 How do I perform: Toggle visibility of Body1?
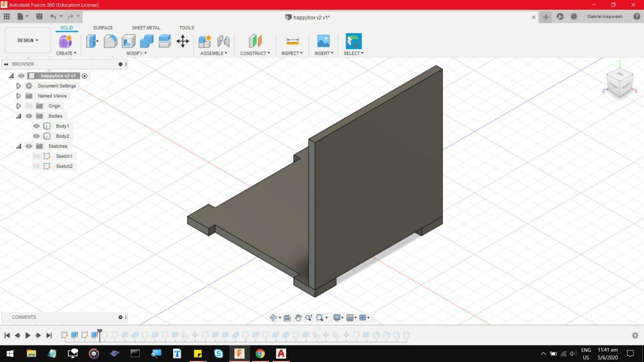(x=36, y=126)
